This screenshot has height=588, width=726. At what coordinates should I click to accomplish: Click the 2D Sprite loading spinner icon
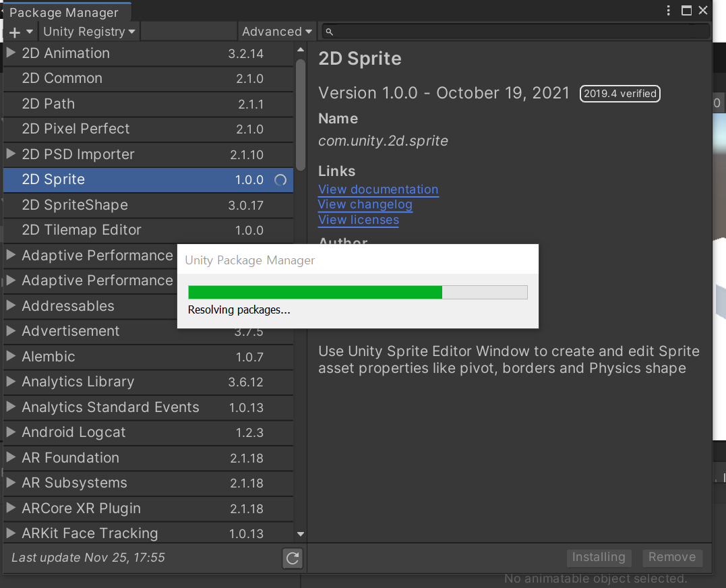(x=280, y=179)
